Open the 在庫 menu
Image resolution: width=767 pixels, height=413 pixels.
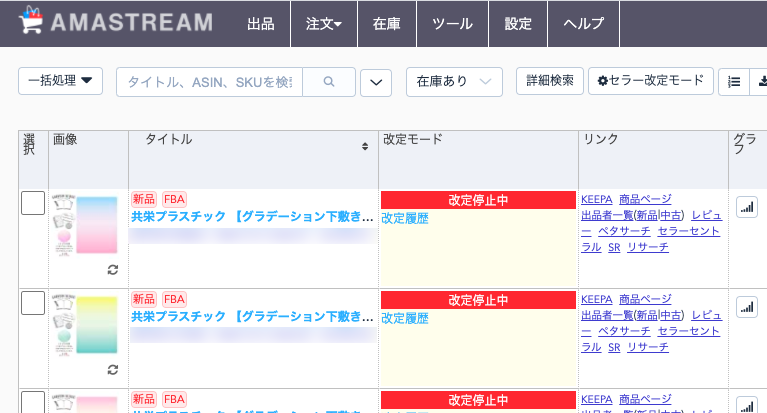coord(386,23)
